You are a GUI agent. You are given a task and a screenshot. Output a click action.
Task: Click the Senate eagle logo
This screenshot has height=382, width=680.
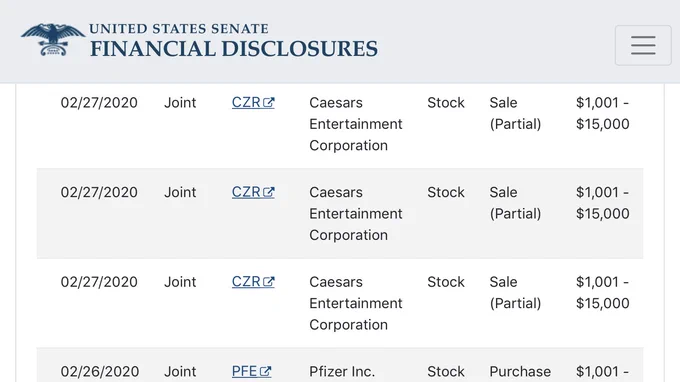click(53, 40)
